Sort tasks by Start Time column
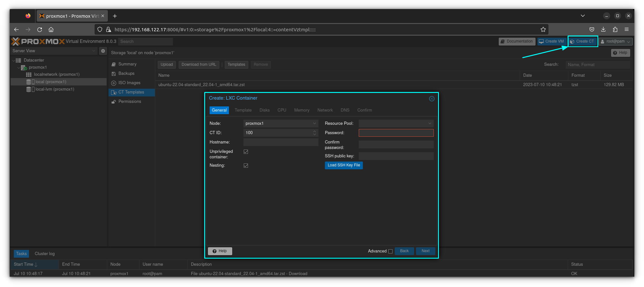Viewport: 644px width, 287px height. coord(34,264)
